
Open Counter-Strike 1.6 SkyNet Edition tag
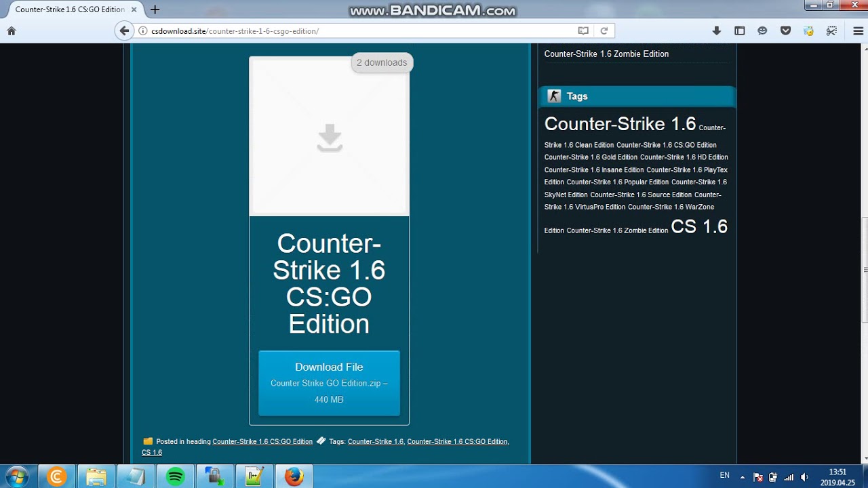point(635,188)
